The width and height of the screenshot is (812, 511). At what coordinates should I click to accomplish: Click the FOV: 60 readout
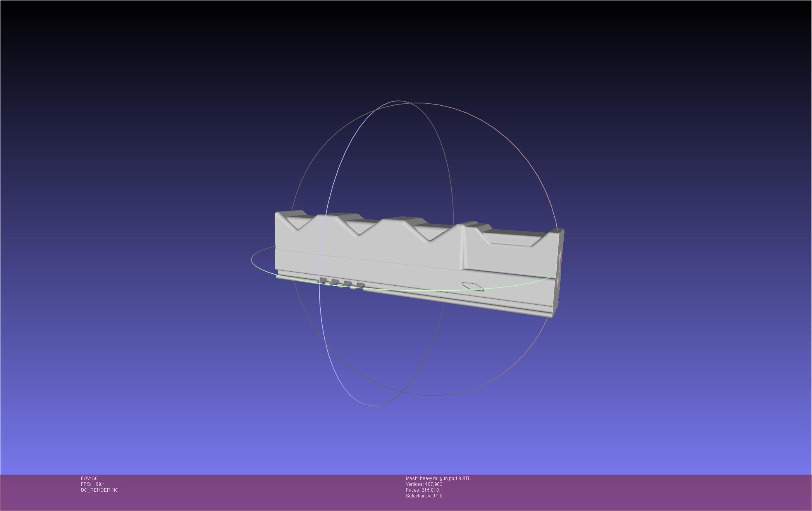[89, 478]
